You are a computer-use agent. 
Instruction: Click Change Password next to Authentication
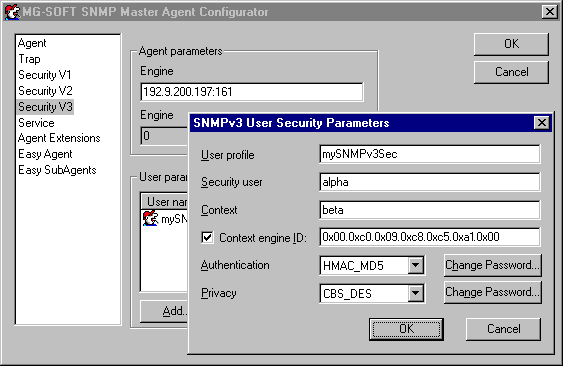click(493, 265)
